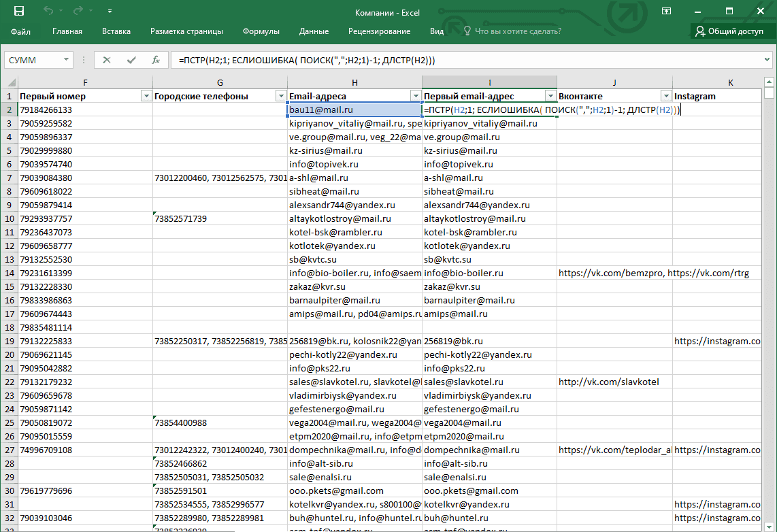Expand the formula bar
777x532 pixels.
click(767, 60)
